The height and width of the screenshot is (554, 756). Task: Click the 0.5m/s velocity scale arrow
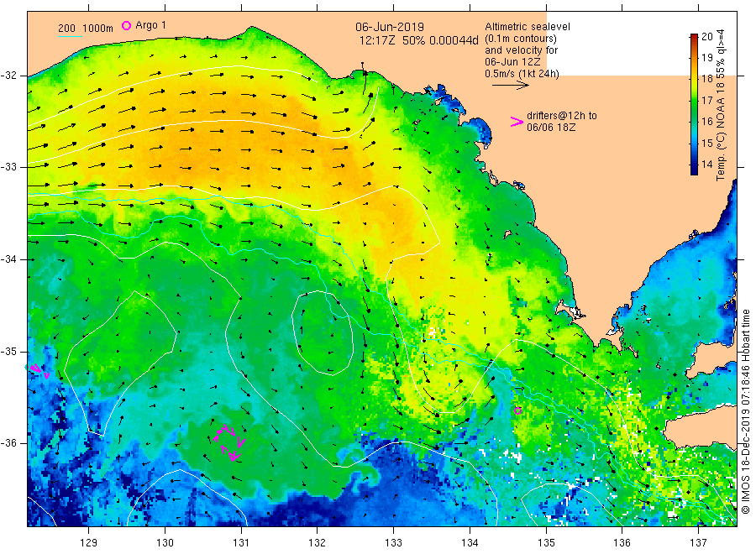pos(510,86)
